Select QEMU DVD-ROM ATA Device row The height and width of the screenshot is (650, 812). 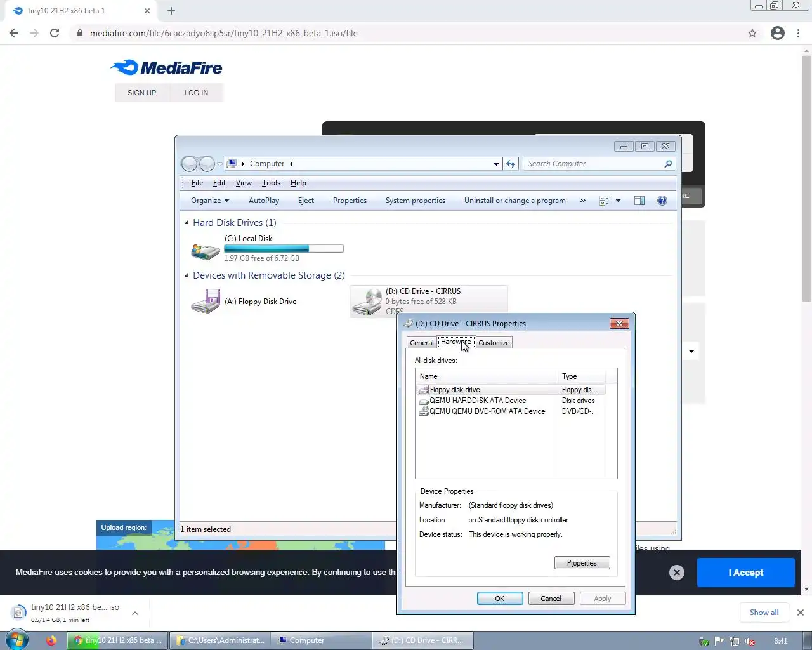pyautogui.click(x=511, y=411)
